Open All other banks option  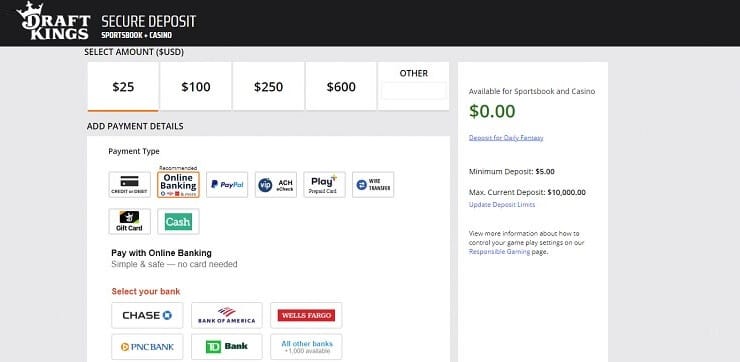pos(306,347)
